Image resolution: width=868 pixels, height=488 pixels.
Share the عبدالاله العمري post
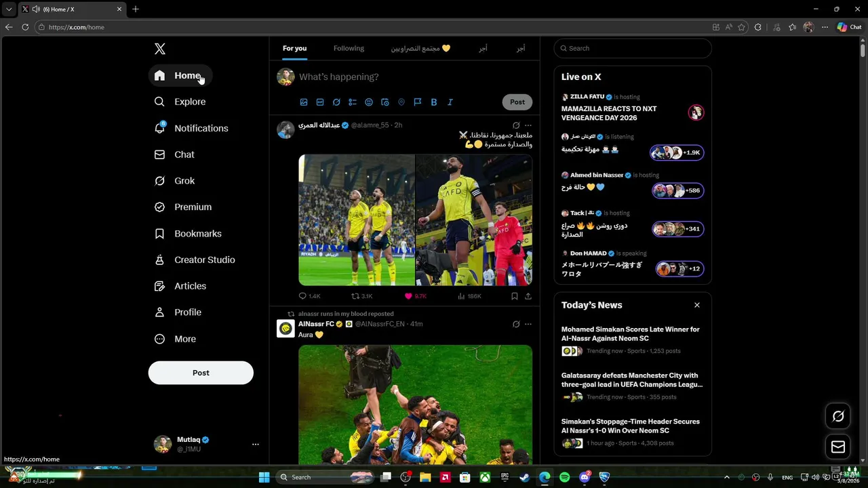click(528, 296)
